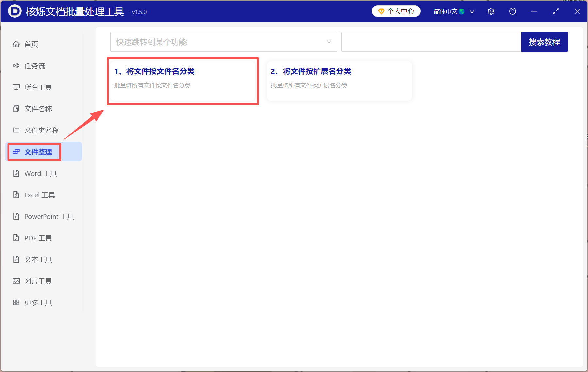588x372 pixels.
Task: Open 个人中心 in the title bar
Action: [396, 11]
